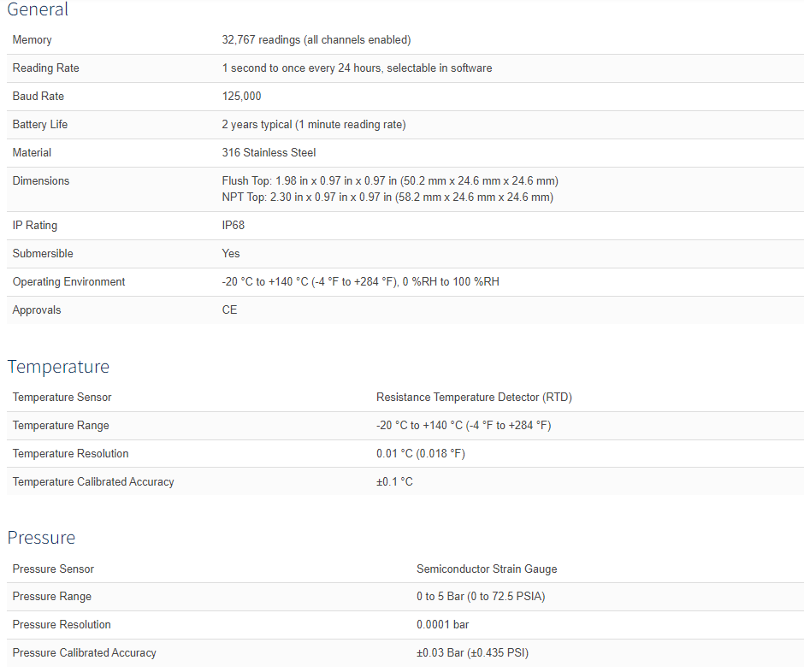Viewport: 804px width, 672px height.
Task: Click Semiconductor Strain Gauge text
Action: pos(487,569)
